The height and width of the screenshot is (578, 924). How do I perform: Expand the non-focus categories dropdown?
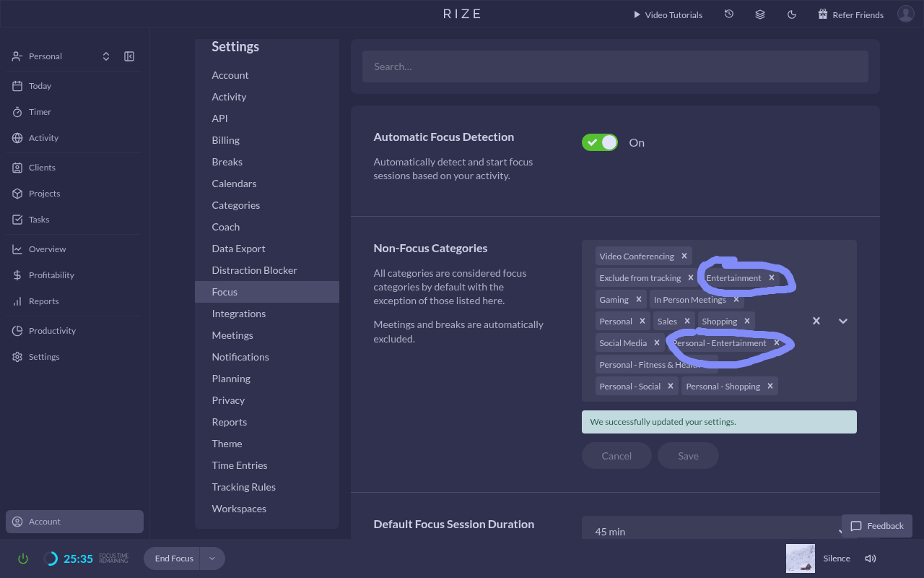point(842,321)
